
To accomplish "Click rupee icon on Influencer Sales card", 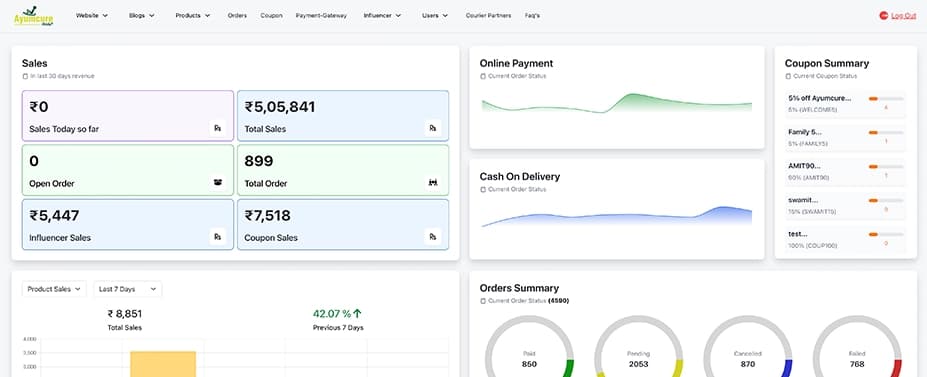I will 218,237.
